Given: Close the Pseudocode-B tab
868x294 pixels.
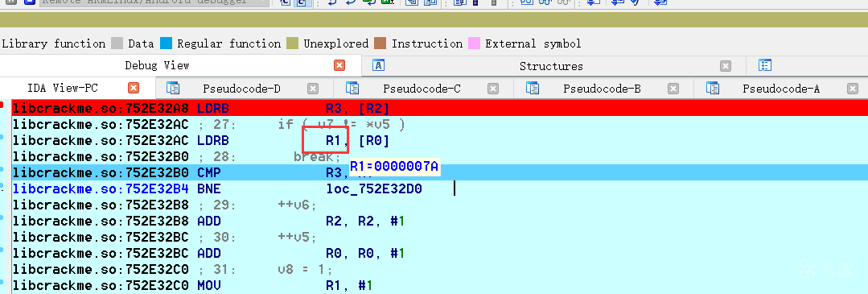Looking at the screenshot, I should tap(673, 89).
